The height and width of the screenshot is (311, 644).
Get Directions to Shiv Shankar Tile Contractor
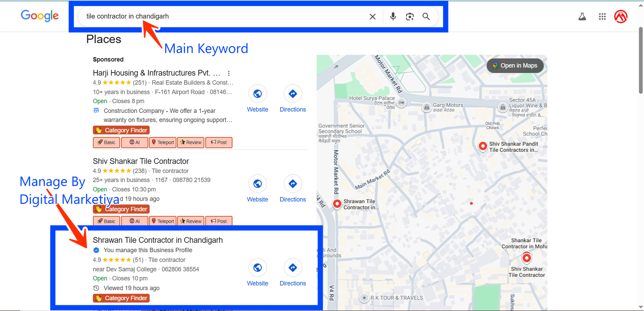(293, 189)
